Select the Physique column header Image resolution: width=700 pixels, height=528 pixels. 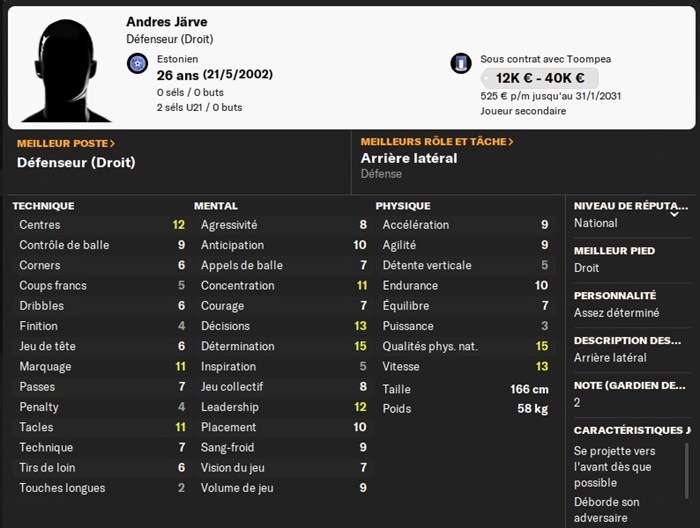(403, 206)
